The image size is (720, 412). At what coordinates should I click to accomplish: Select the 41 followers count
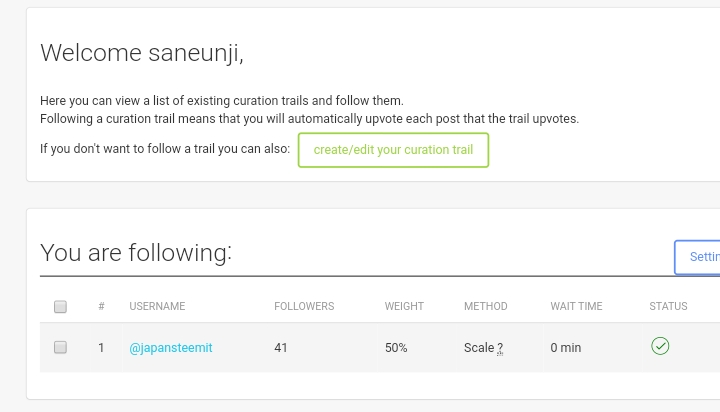281,348
